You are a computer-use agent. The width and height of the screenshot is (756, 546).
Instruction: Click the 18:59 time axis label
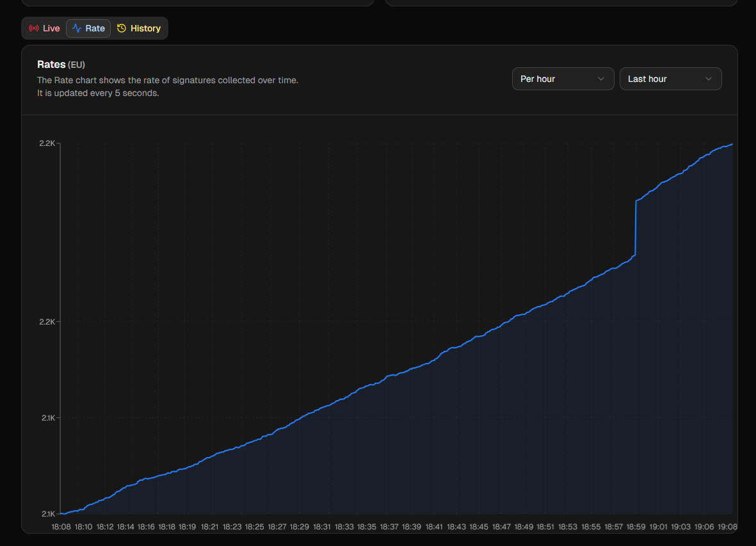[636, 527]
